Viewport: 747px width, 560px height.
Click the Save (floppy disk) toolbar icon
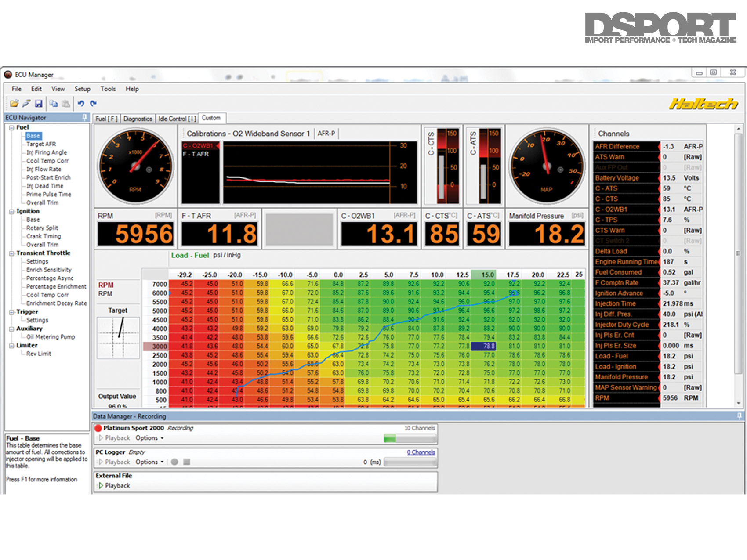(x=39, y=104)
